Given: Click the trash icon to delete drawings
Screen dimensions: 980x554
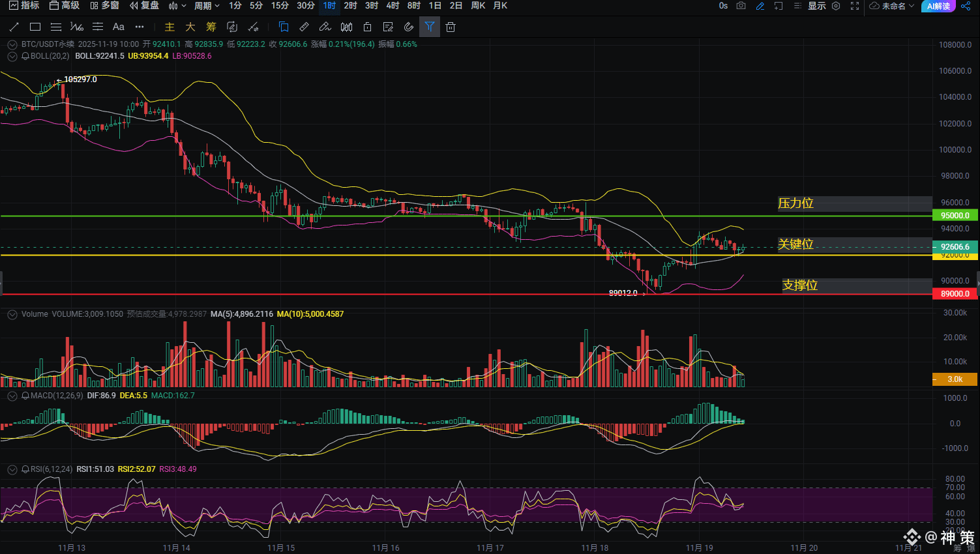Looking at the screenshot, I should pos(451,27).
